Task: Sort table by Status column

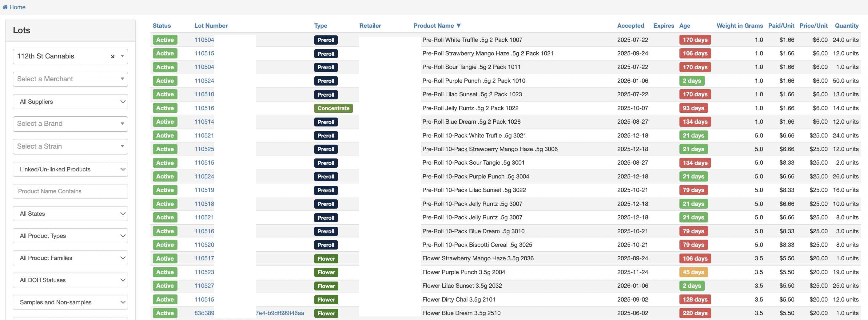Action: click(162, 26)
